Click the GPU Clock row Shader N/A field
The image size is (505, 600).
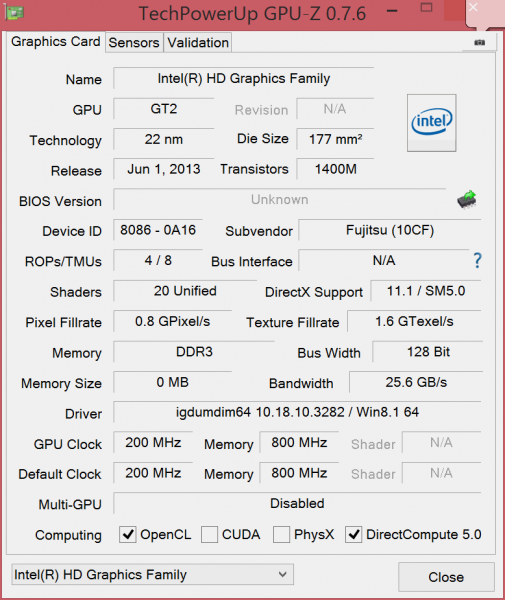click(441, 443)
